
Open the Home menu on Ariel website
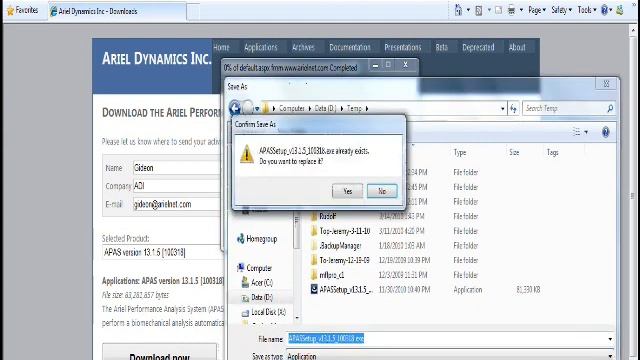pyautogui.click(x=221, y=47)
